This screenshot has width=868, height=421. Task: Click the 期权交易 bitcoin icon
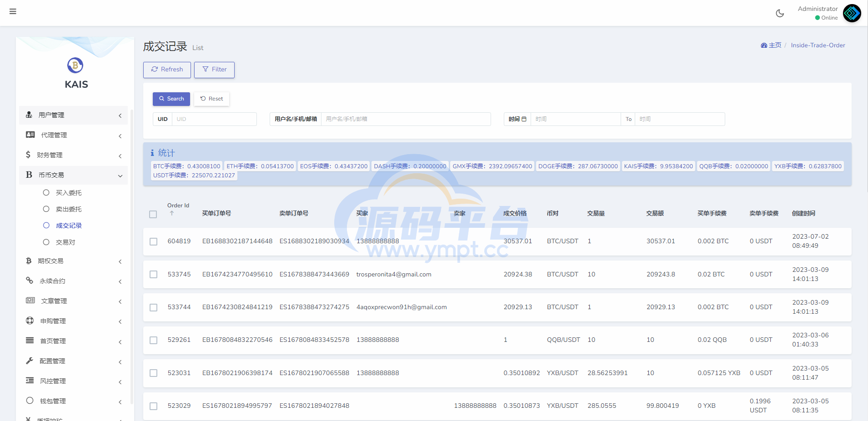(x=29, y=261)
